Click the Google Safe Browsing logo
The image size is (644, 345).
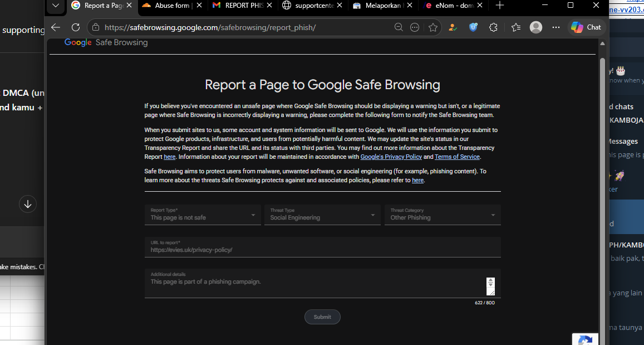tap(106, 42)
